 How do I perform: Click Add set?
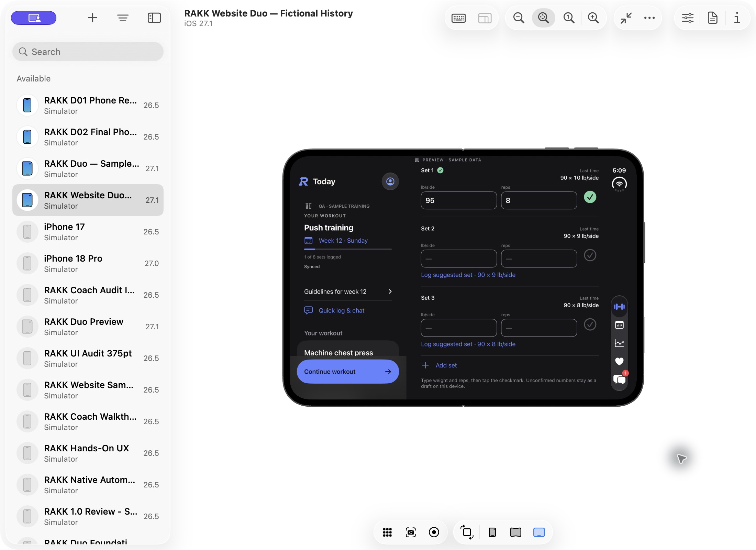[x=440, y=365]
